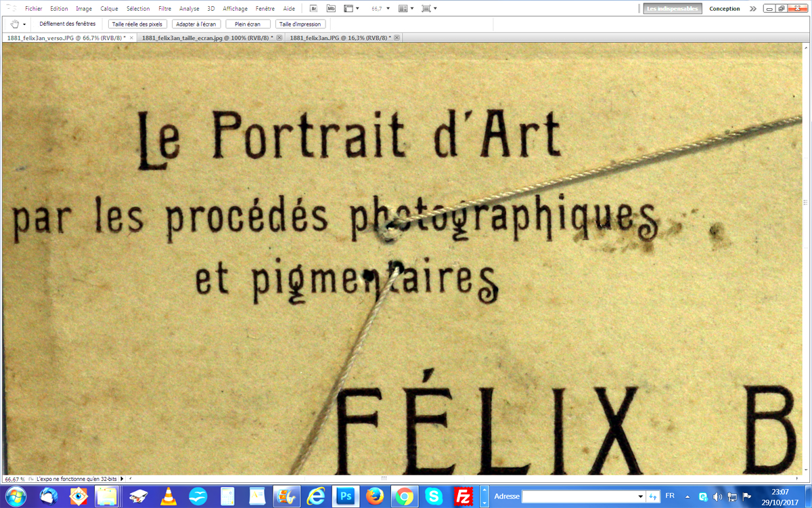Screen dimensions: 812x508
Task: Click the Photoshop taskbar icon
Action: pyautogui.click(x=345, y=497)
